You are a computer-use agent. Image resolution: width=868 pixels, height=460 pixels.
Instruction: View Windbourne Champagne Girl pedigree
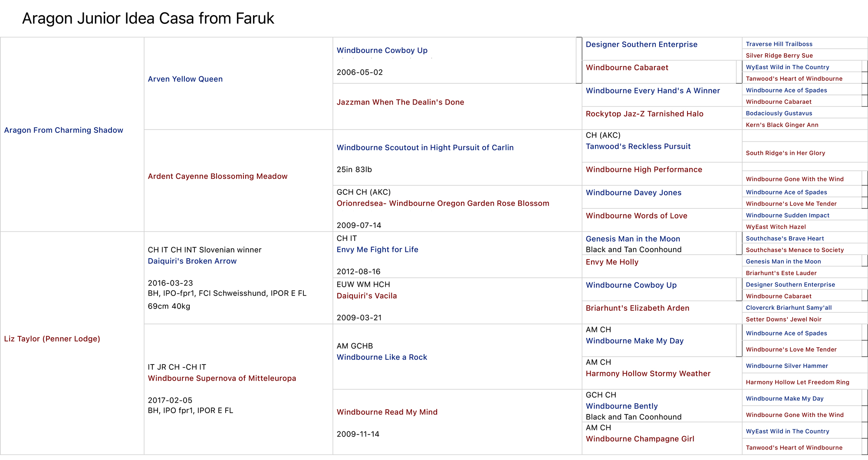point(640,439)
